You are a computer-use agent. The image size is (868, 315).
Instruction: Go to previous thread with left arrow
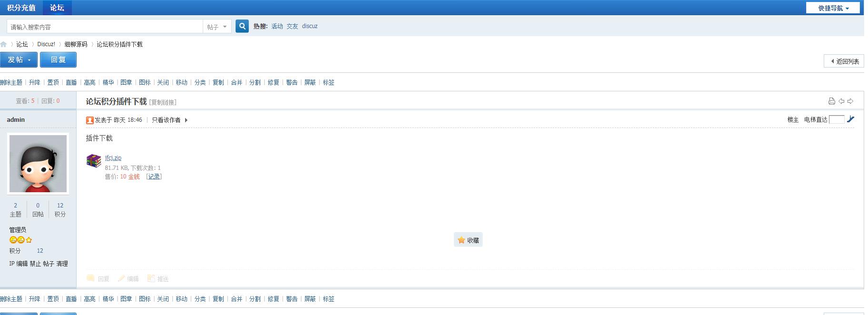841,101
